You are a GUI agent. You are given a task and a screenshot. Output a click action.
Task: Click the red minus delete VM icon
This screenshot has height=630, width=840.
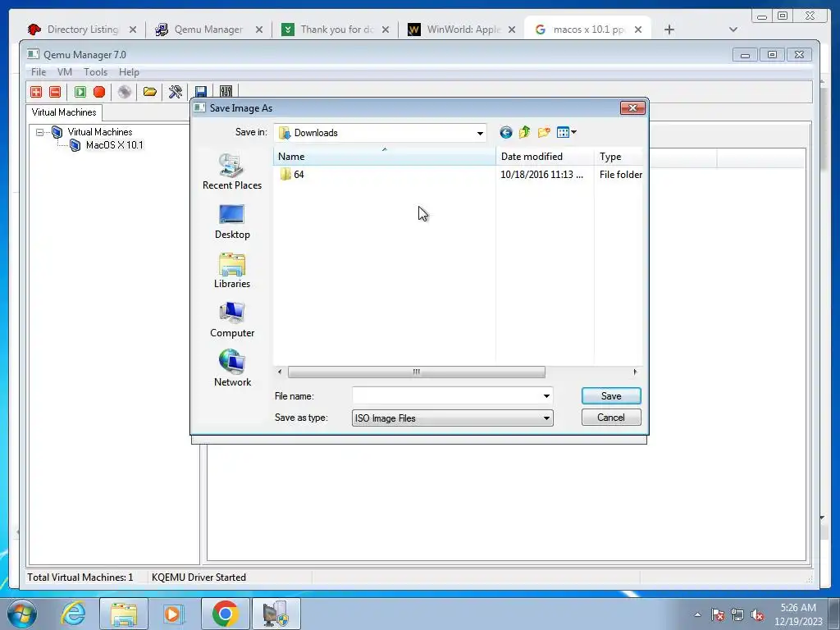pyautogui.click(x=55, y=92)
